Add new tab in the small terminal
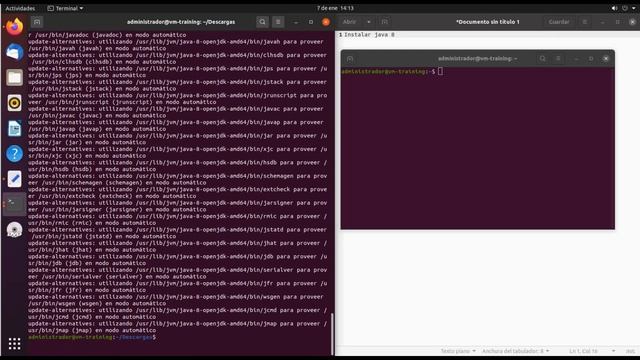640x360 pixels. coord(350,59)
